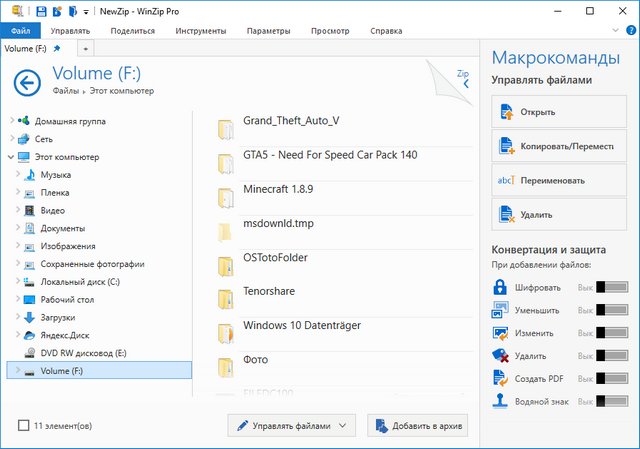Click the back arrow navigation icon
The height and width of the screenshot is (449, 640).
(x=27, y=83)
